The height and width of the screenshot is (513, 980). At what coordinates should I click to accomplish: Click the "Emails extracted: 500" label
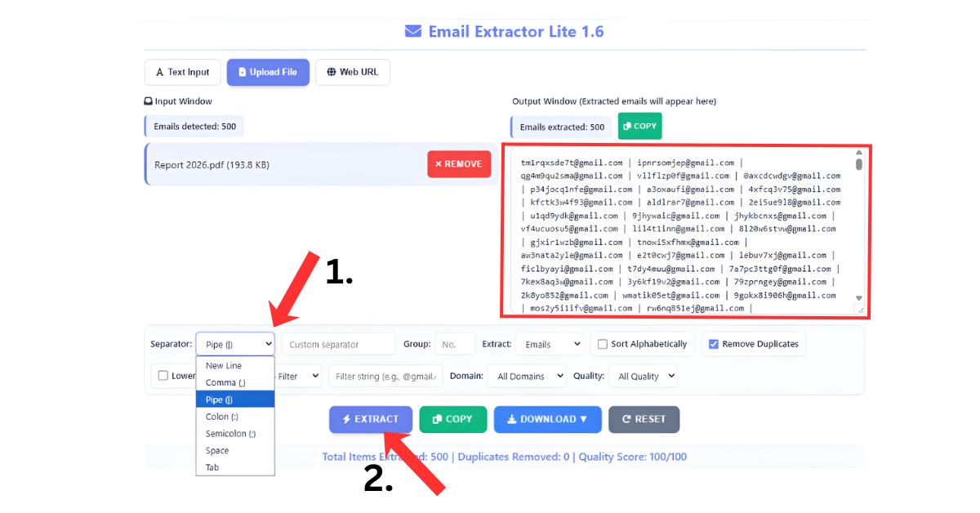click(x=562, y=127)
